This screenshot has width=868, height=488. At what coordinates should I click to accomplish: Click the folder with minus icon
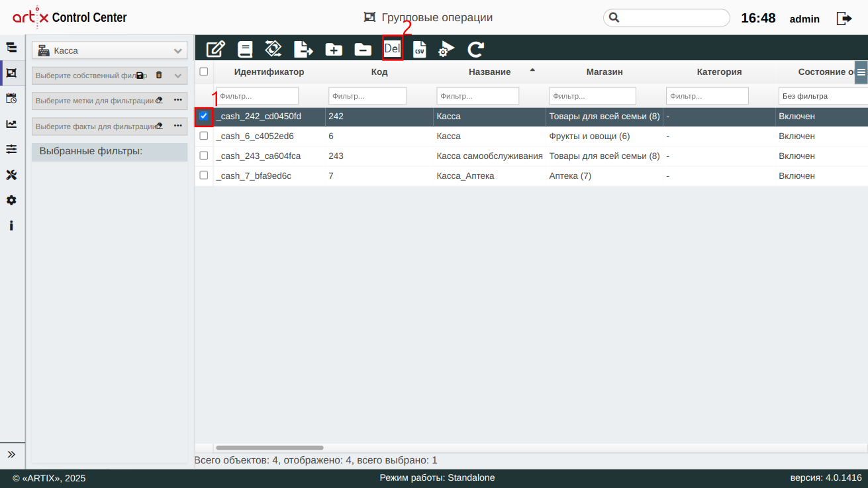point(362,49)
